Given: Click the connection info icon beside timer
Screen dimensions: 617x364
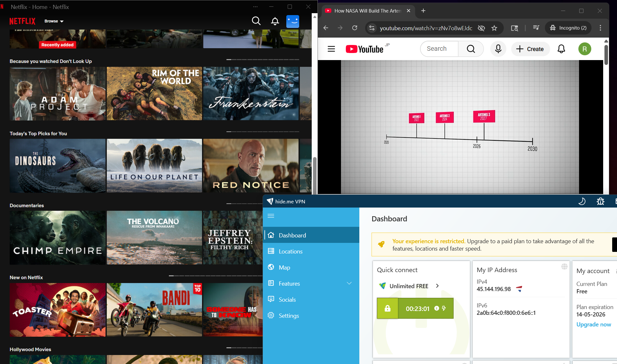Looking at the screenshot, I should (x=437, y=308).
